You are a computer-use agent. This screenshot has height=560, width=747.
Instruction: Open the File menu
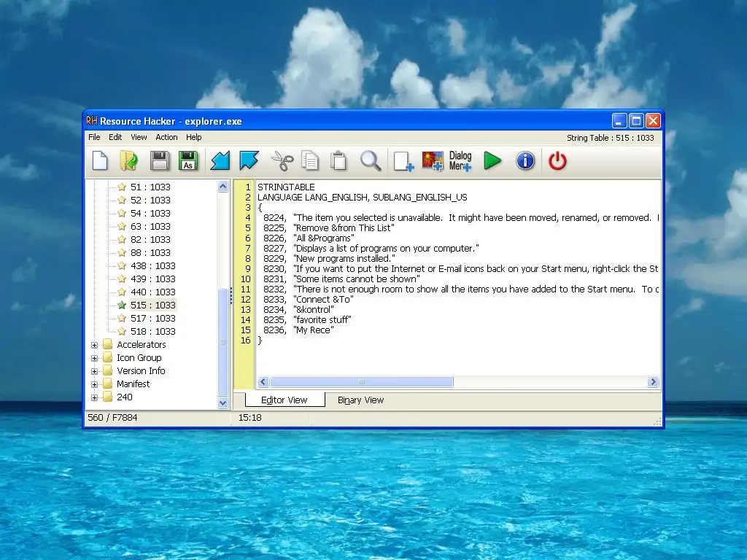(94, 137)
